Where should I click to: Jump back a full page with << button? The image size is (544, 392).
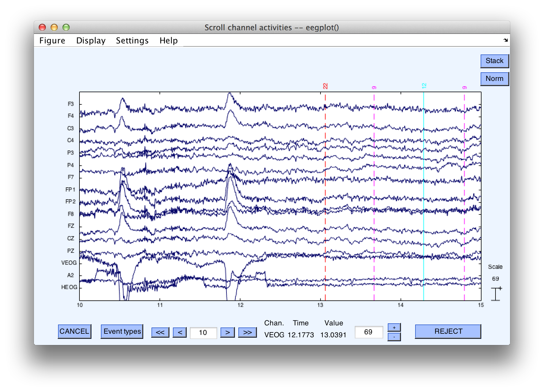[x=160, y=332]
